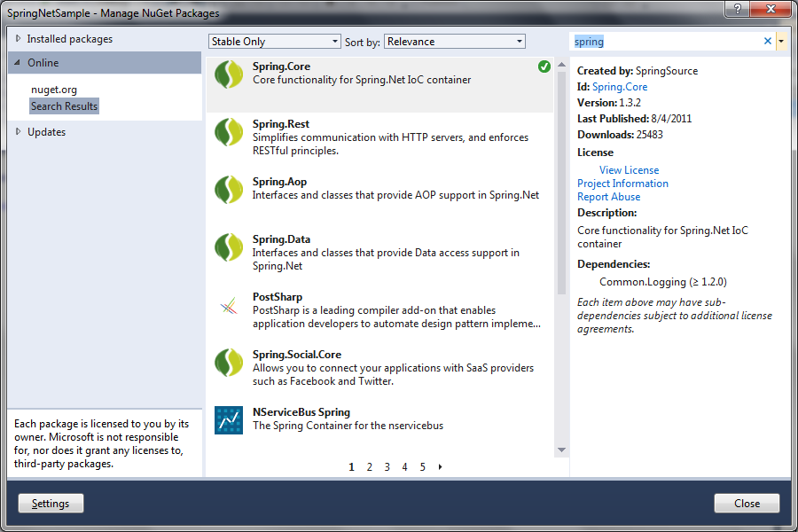Clear the spring search with the X
The width and height of the screenshot is (798, 532).
(x=766, y=41)
